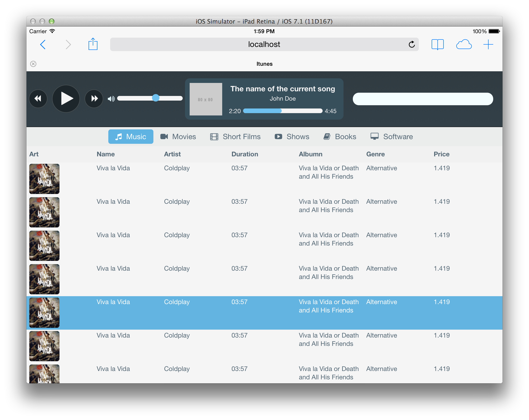Click the film strip icon beside Short Films
The width and height of the screenshot is (529, 420).
point(214,137)
